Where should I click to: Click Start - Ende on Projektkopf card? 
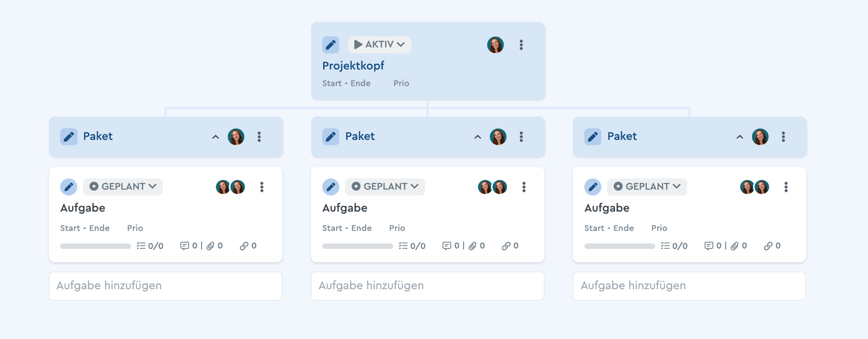click(346, 83)
